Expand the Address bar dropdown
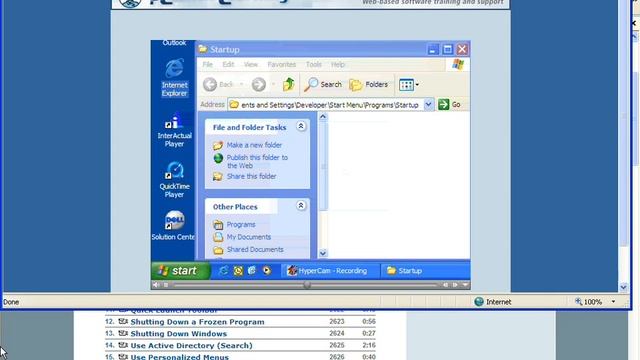This screenshot has width=640, height=360. pos(428,104)
